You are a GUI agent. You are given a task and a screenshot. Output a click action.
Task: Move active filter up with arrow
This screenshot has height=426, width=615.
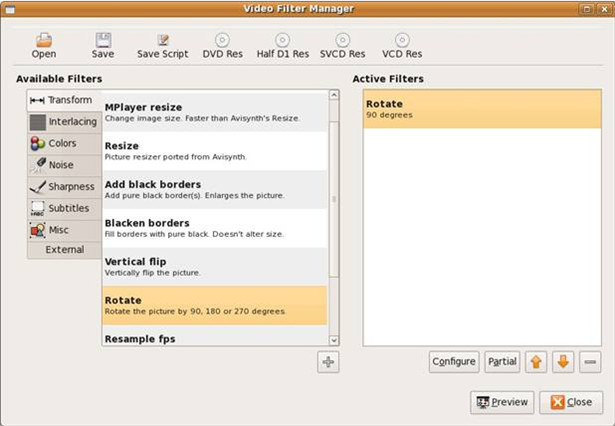[x=536, y=362]
